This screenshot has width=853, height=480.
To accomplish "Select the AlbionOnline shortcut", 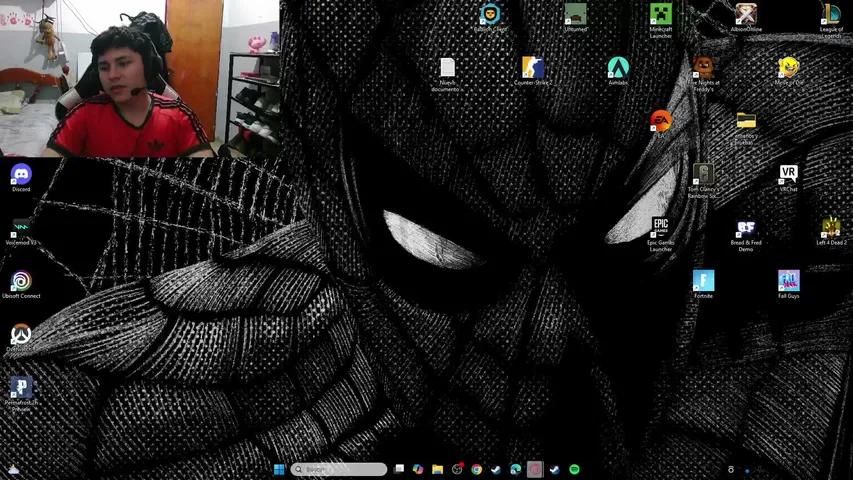I will coord(746,14).
